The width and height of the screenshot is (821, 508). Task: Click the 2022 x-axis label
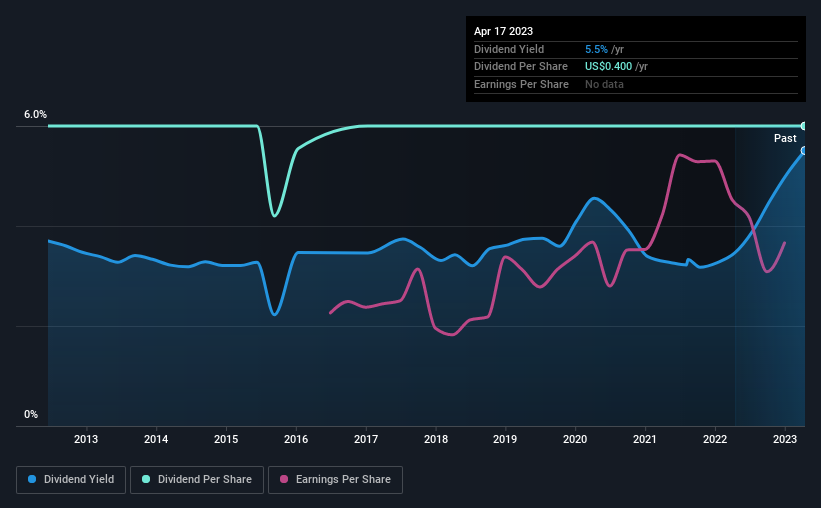[x=715, y=439]
